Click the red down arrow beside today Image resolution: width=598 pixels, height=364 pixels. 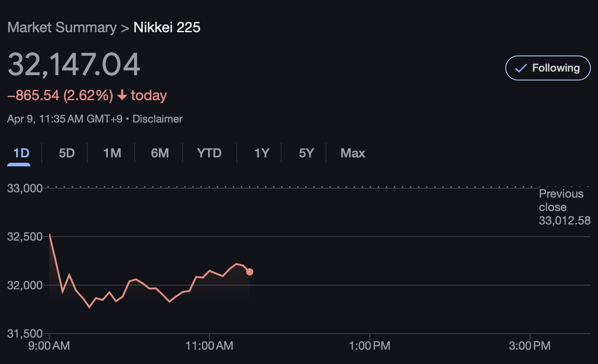point(122,95)
